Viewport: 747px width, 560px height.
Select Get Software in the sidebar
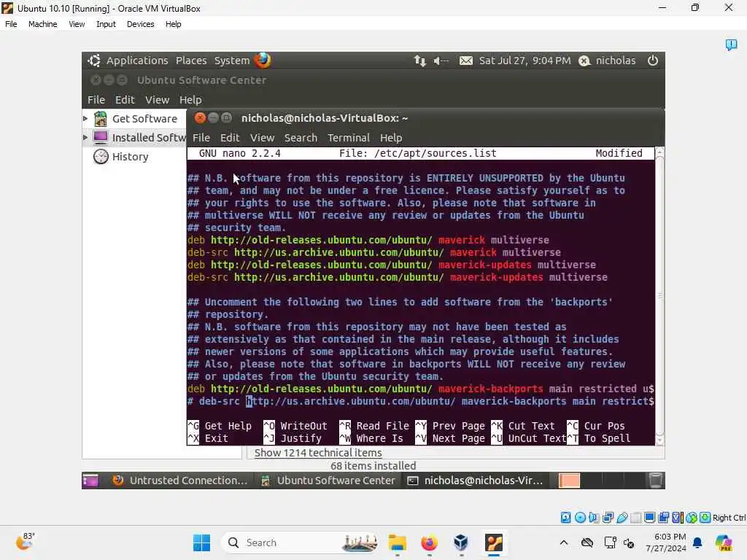click(144, 119)
